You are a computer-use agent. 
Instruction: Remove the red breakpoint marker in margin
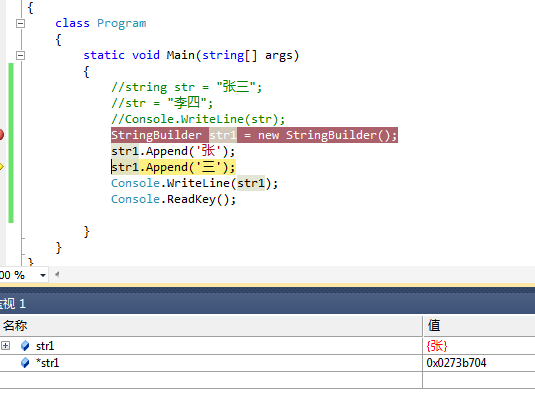click(x=1, y=135)
